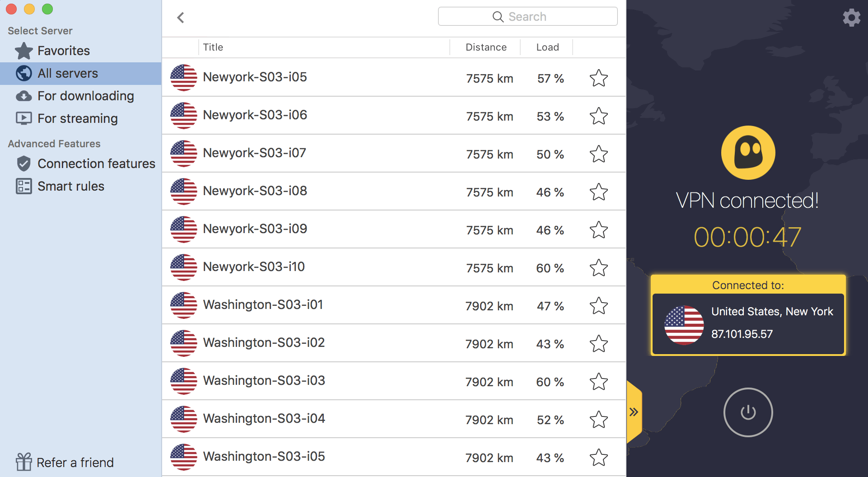Open Smart rules
This screenshot has width=868, height=477.
coord(80,186)
